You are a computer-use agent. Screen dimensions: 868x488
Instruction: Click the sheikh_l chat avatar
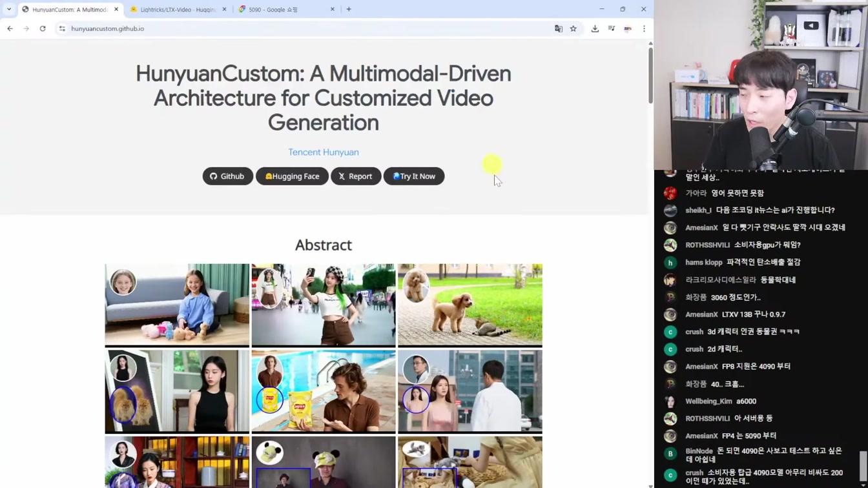coord(670,210)
